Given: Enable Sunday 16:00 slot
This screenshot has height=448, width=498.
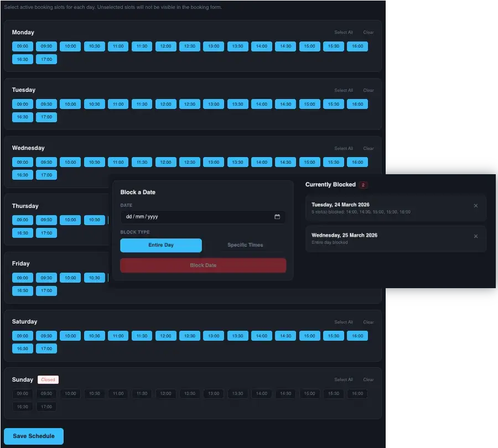Looking at the screenshot, I should coord(357,394).
